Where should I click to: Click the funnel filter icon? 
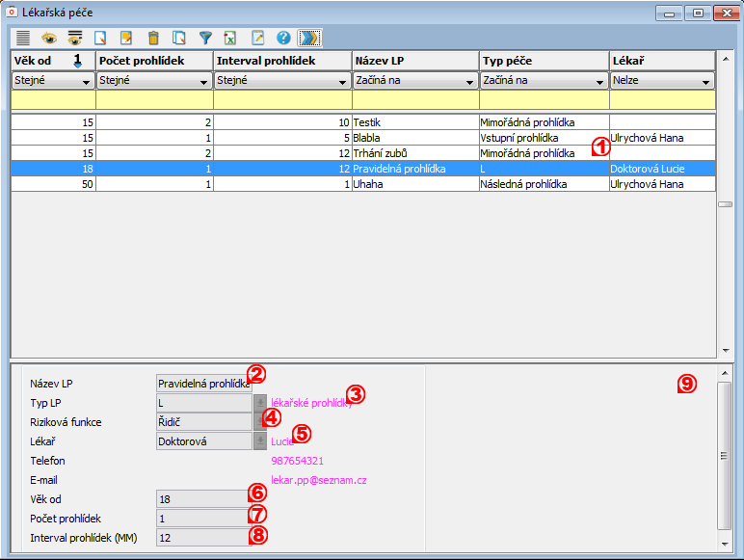tap(205, 39)
